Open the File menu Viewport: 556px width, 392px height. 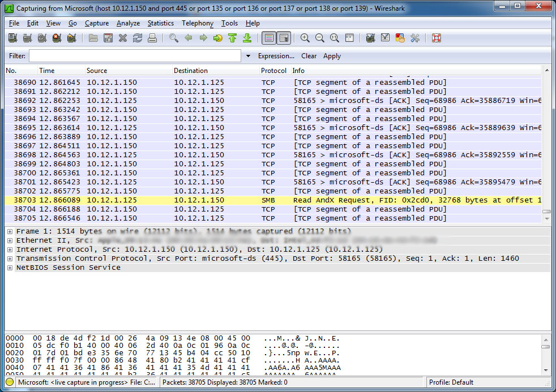click(x=14, y=23)
